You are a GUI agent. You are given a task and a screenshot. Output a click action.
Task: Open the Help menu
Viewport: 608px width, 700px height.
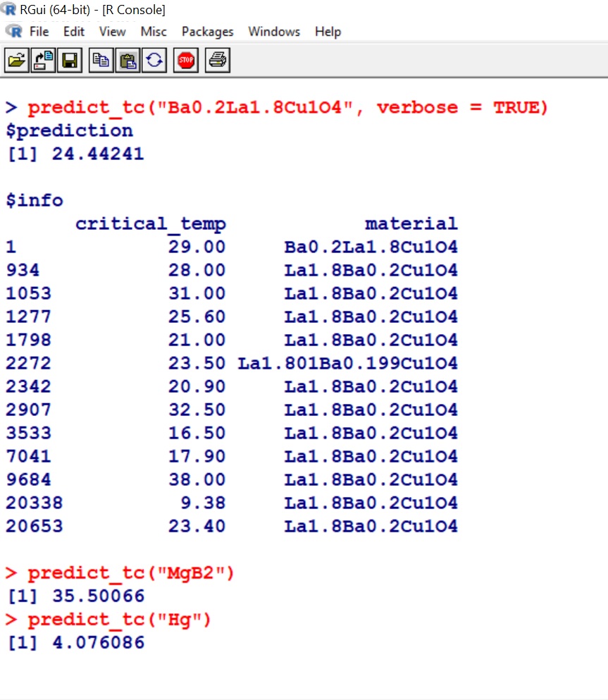click(x=328, y=32)
